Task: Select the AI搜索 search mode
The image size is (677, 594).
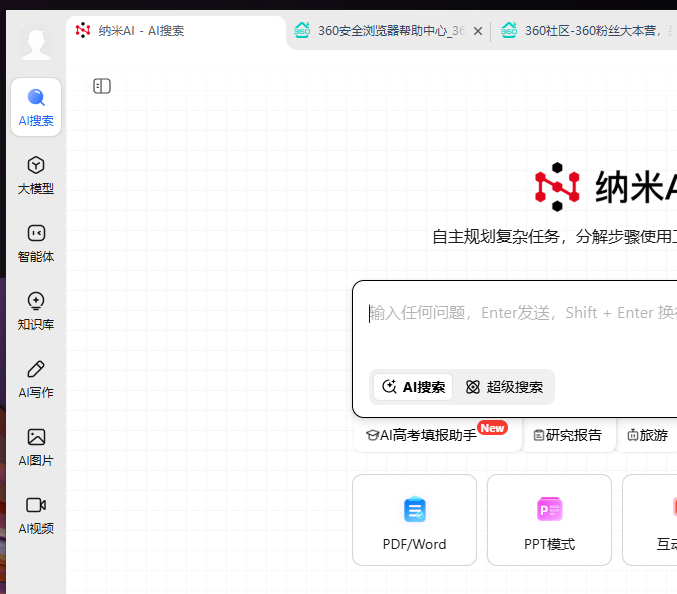Action: tap(413, 387)
